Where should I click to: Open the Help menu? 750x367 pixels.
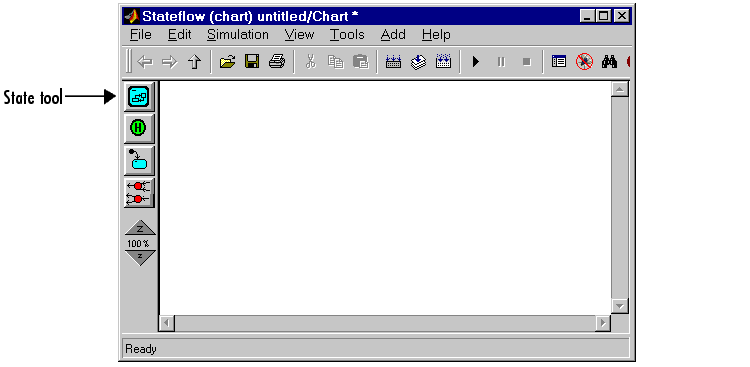coord(436,35)
